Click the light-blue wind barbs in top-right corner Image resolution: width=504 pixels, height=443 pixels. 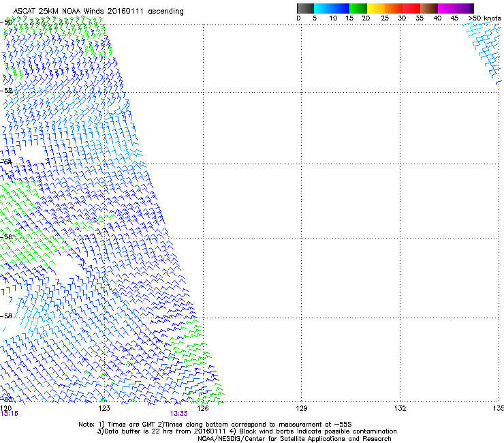483,53
